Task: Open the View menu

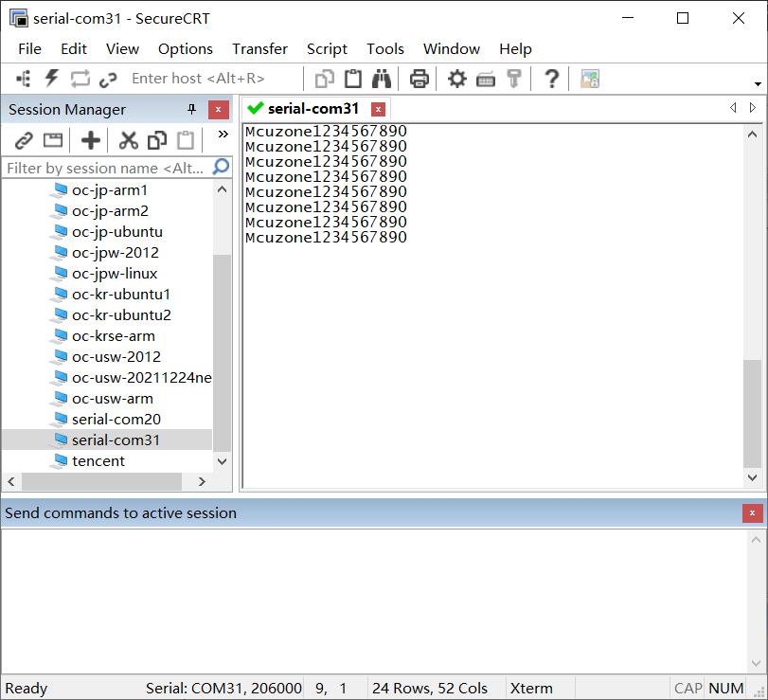Action: tap(122, 49)
